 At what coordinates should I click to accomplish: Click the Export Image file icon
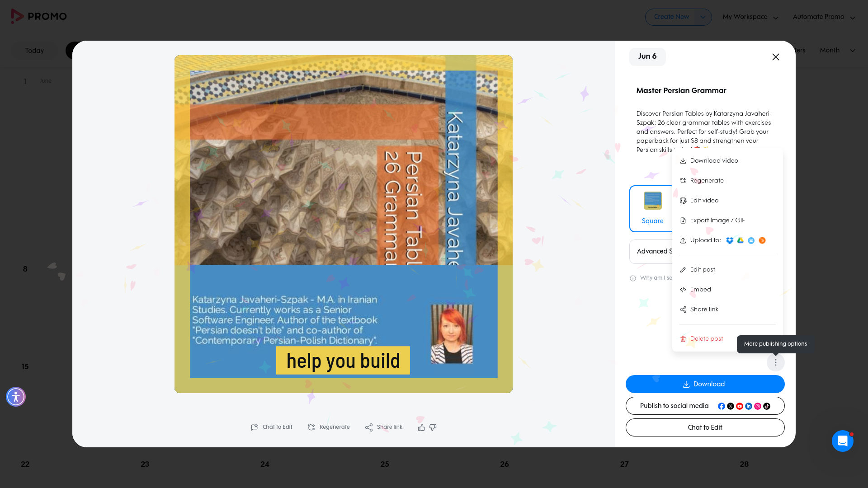click(683, 221)
